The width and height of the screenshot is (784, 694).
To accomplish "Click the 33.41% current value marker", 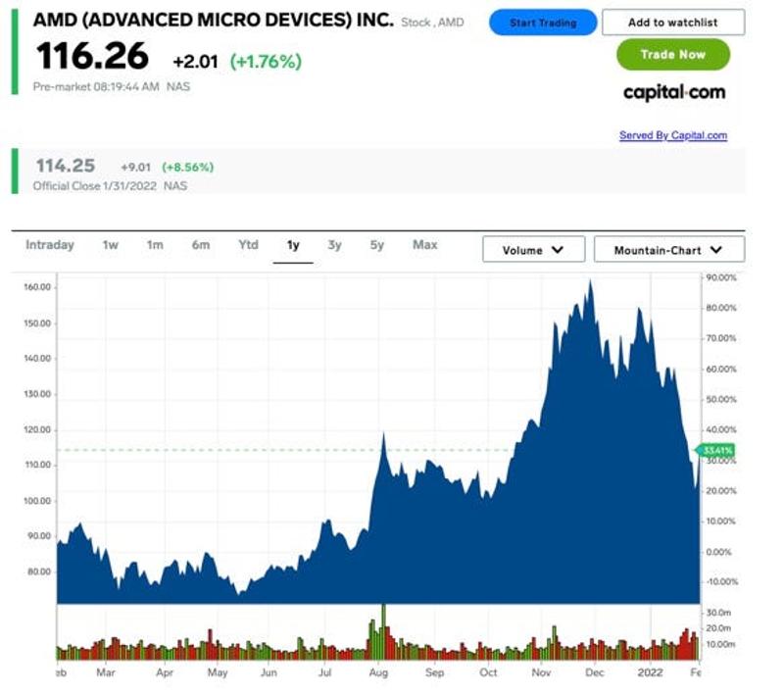I will [715, 451].
